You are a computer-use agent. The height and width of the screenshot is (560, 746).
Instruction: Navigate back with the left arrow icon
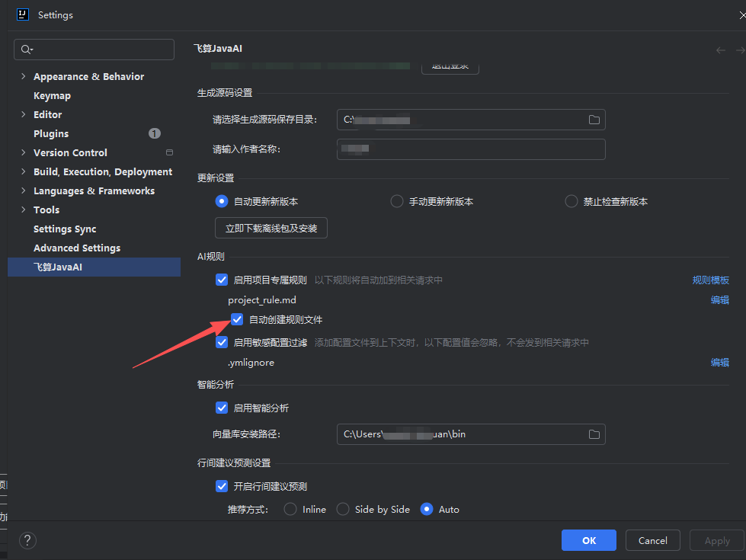click(721, 50)
